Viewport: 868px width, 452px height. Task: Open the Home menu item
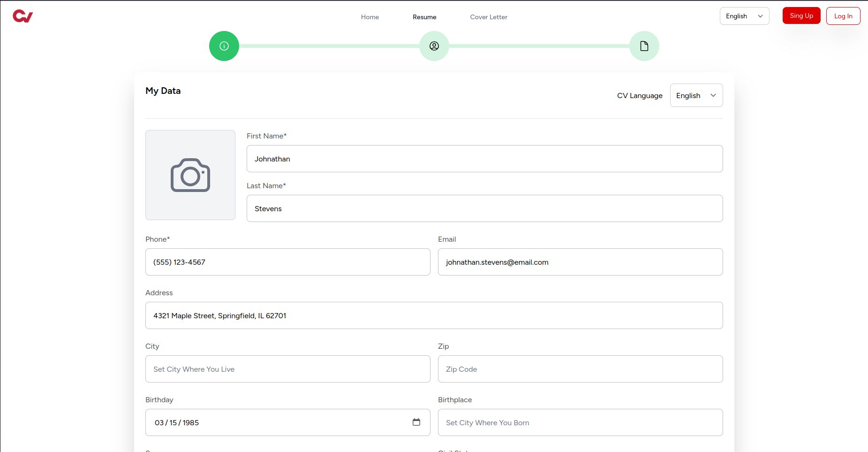pyautogui.click(x=370, y=17)
